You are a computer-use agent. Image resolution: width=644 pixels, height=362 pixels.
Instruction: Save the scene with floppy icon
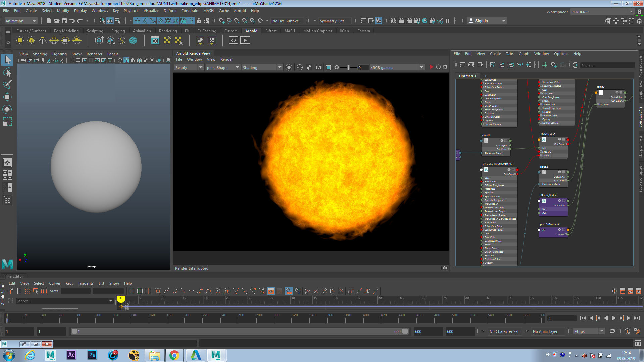click(x=64, y=21)
